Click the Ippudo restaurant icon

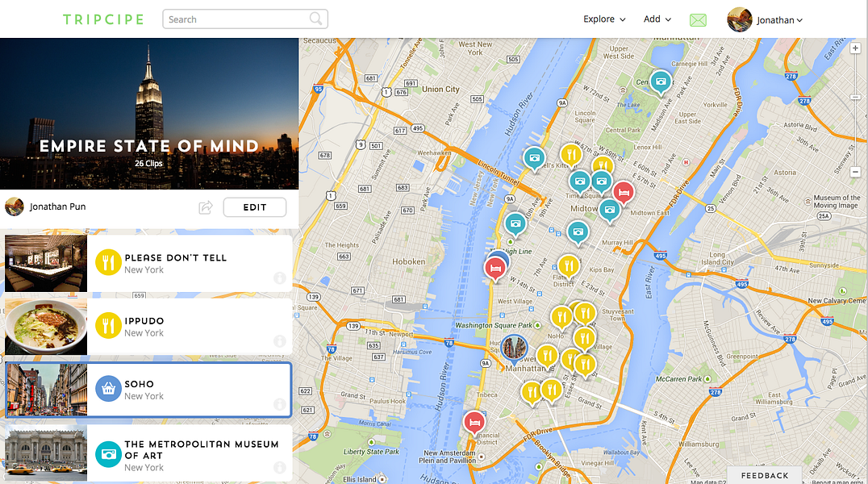108,326
